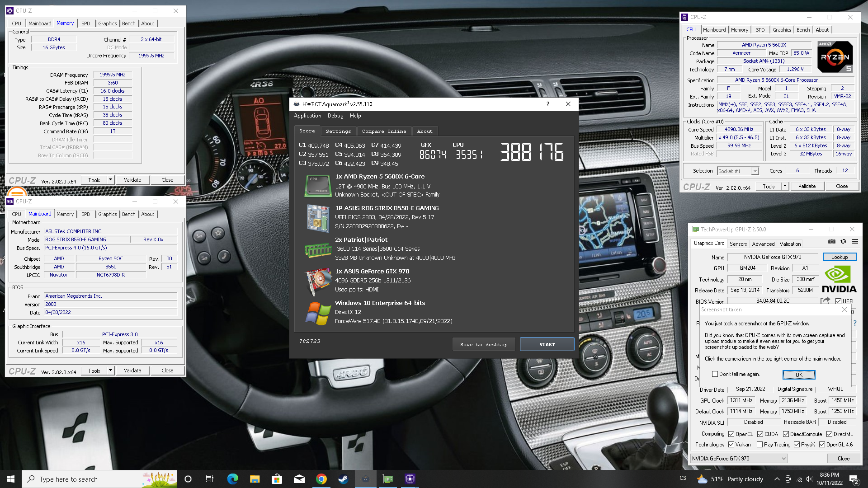Click the graphics card icon in Aquamark results

[x=318, y=282]
